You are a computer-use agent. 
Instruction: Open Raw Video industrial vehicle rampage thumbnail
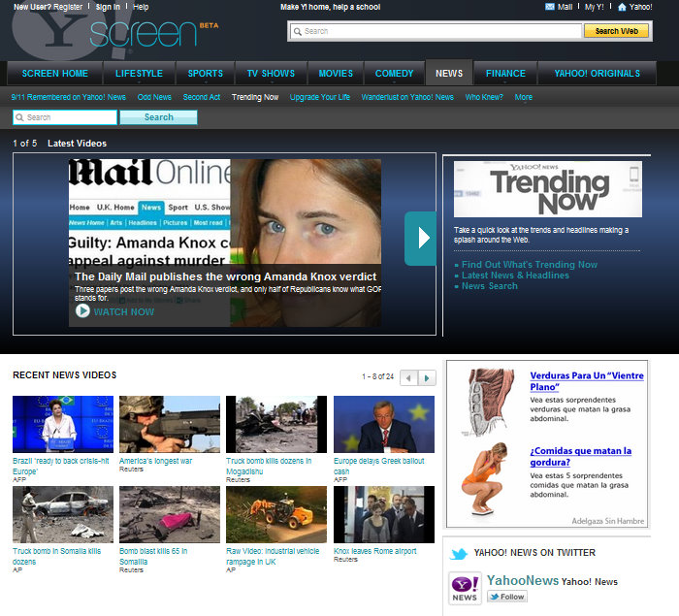276,514
